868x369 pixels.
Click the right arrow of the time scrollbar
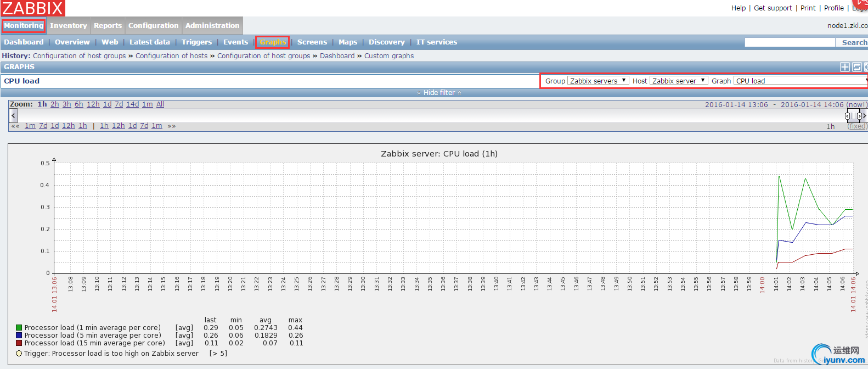865,115
